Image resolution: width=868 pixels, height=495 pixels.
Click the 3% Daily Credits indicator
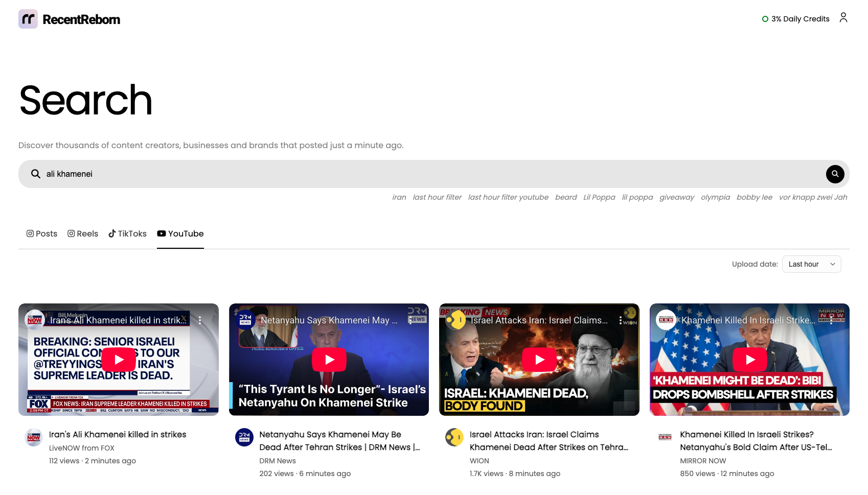click(795, 19)
